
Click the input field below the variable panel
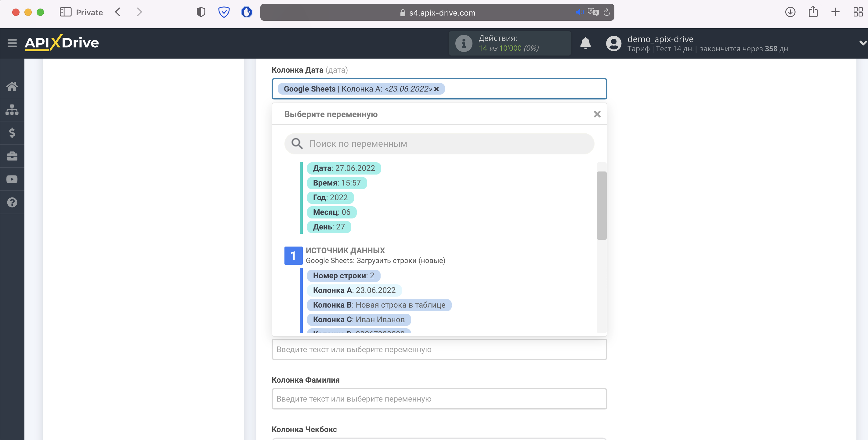[439, 350]
